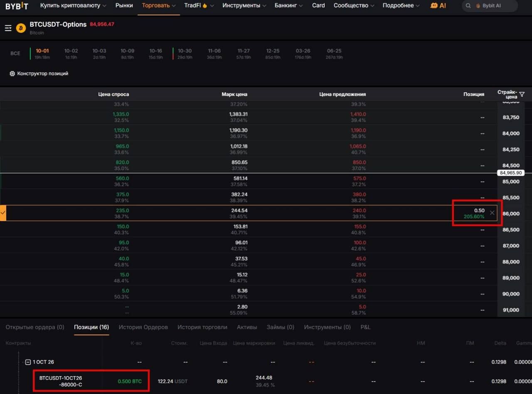Select the 10-02 expiry date

click(x=71, y=54)
